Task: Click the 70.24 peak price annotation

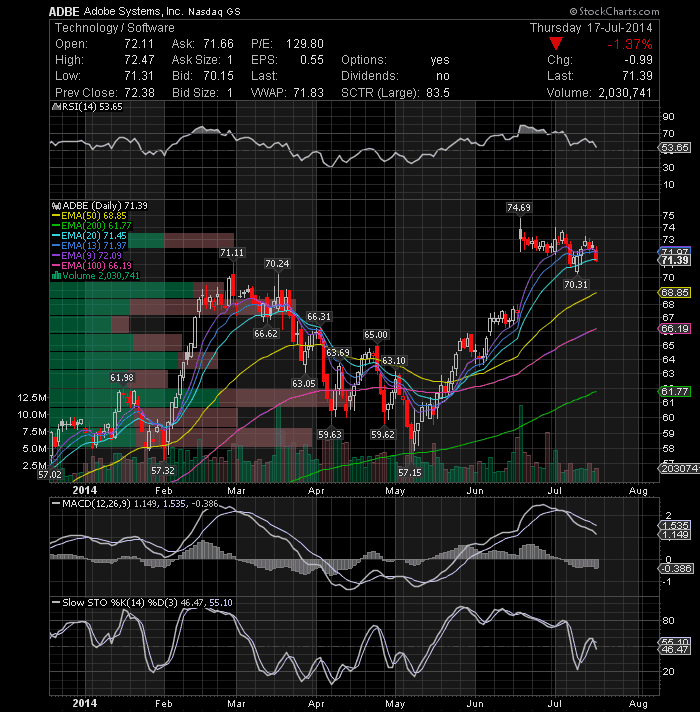Action: [x=277, y=263]
